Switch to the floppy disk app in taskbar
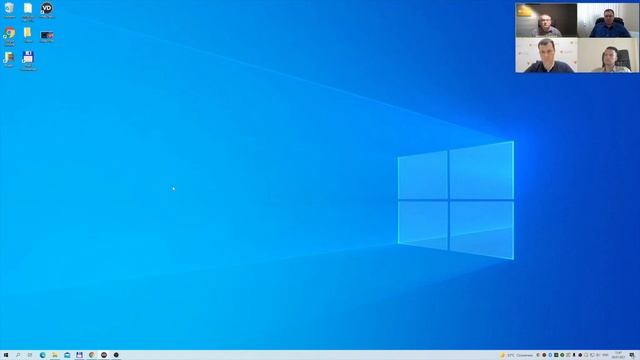Viewport: 640px width, 360px height. click(79, 355)
